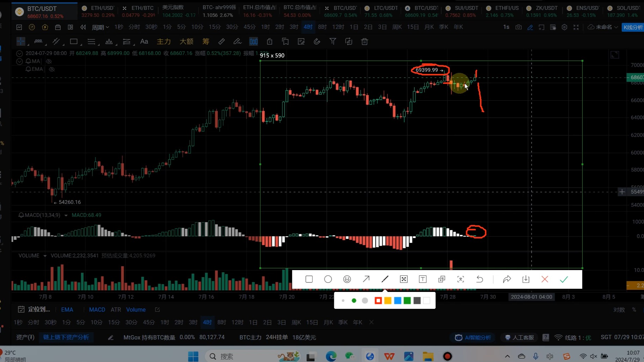Open the 链上链下资产分析 link

coord(66,337)
